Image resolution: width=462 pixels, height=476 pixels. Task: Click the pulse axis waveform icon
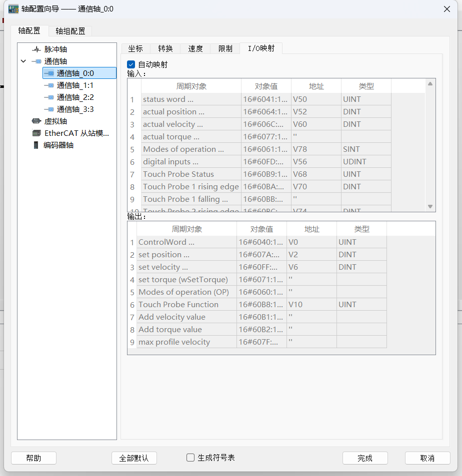point(36,49)
